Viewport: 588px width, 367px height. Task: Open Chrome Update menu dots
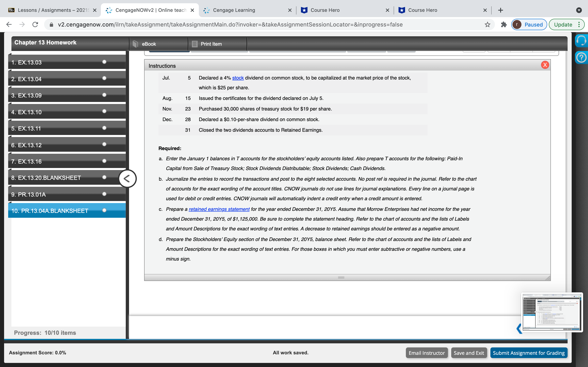click(x=579, y=24)
